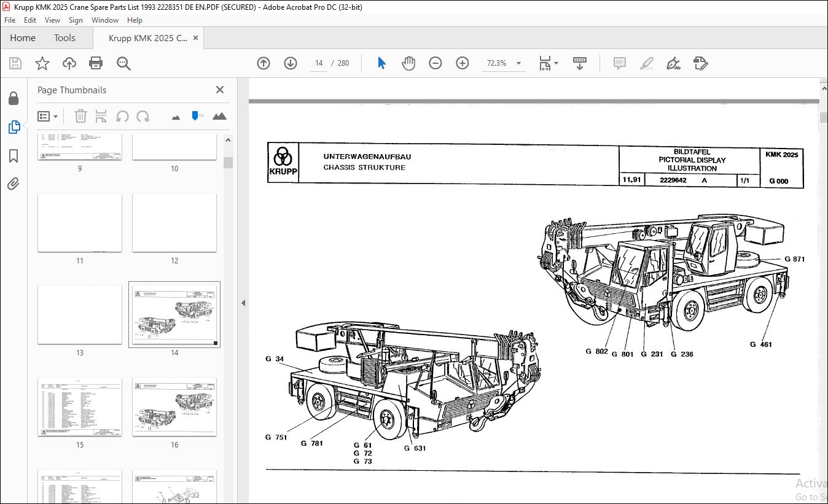
Task: Switch to the Home tab
Action: point(23,38)
